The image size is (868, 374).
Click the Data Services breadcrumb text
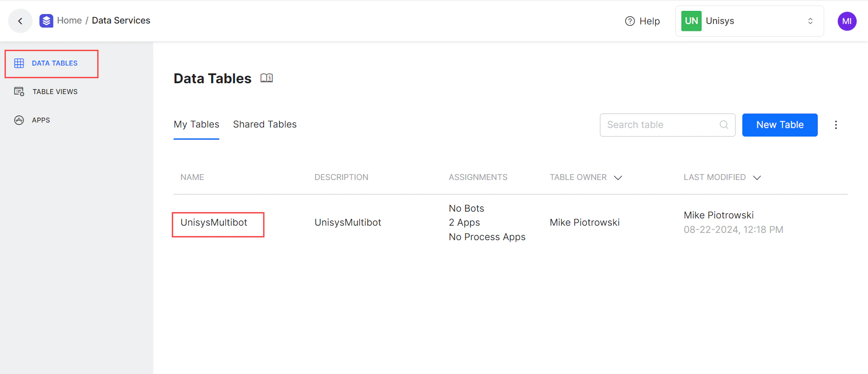point(121,20)
